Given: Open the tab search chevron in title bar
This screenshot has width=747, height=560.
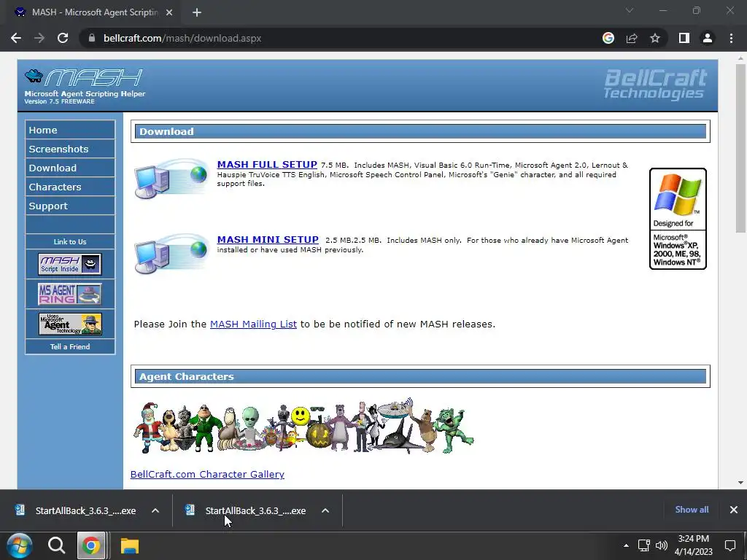Looking at the screenshot, I should pos(630,10).
